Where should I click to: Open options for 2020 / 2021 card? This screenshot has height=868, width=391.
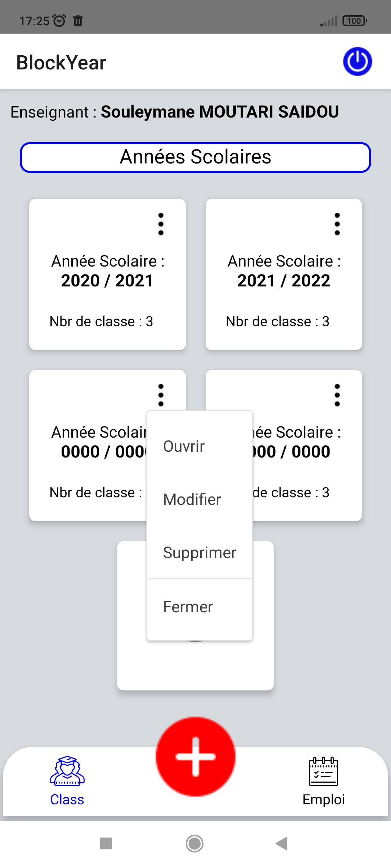[161, 224]
